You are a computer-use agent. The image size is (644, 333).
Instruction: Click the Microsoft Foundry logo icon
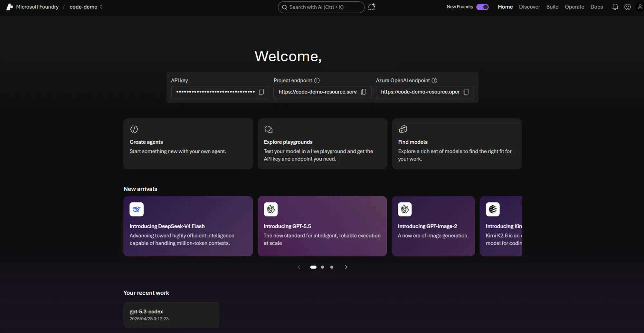click(10, 7)
